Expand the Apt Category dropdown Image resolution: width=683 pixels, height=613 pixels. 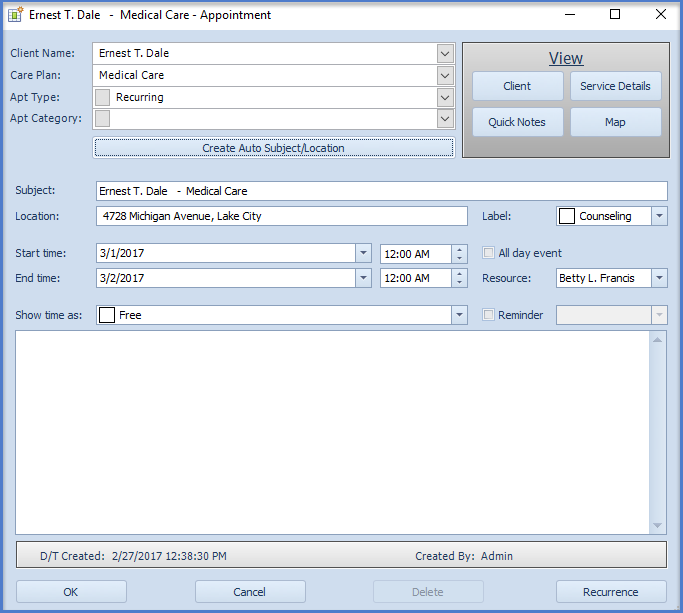[x=445, y=119]
